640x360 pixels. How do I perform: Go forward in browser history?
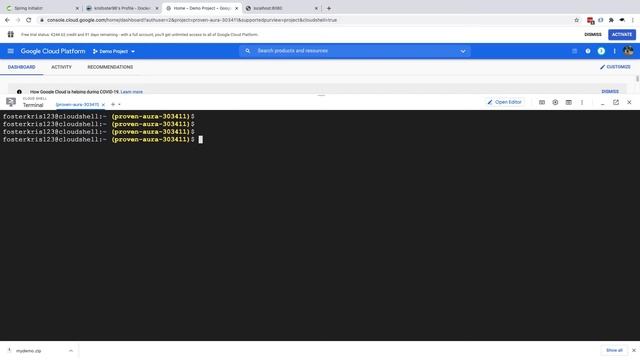[x=18, y=20]
